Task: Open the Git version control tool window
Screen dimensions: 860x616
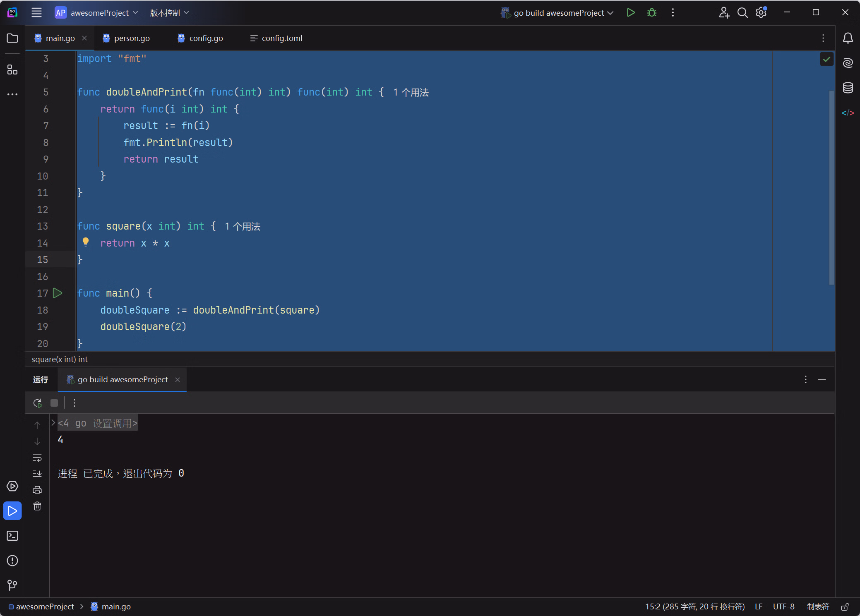Action: click(12, 585)
